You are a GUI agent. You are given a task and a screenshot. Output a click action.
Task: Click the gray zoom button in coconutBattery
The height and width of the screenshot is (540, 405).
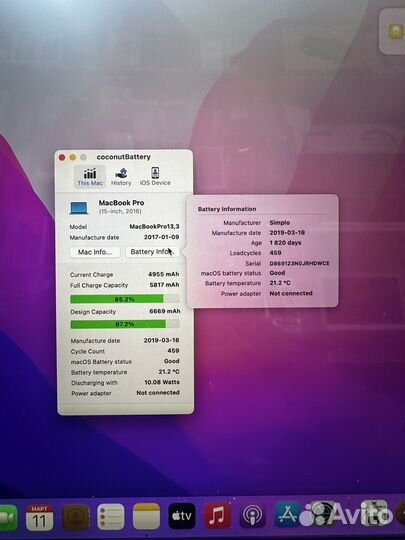[83, 157]
